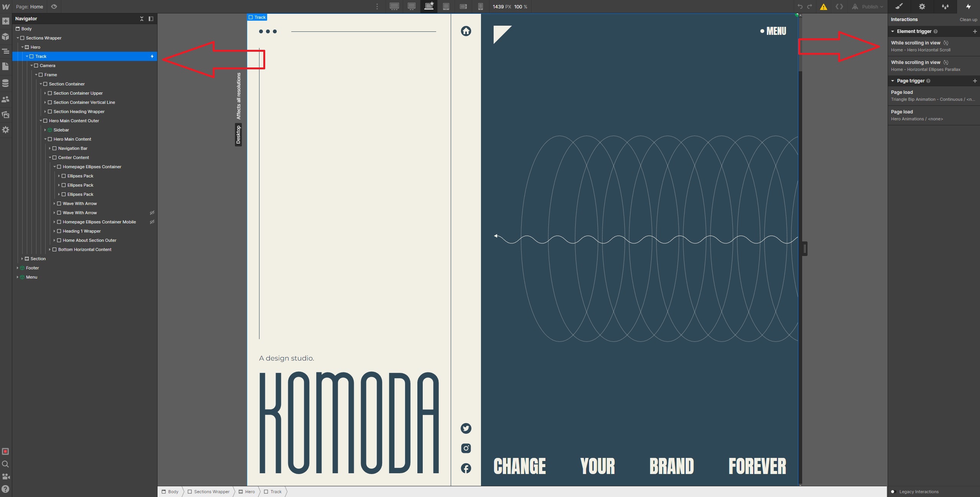This screenshot has width=980, height=497.
Task: Open the Symbols cube panel
Action: [6, 36]
